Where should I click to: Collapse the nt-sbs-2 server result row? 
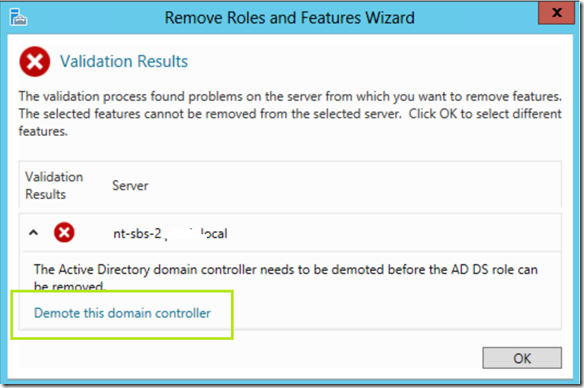coord(34,233)
